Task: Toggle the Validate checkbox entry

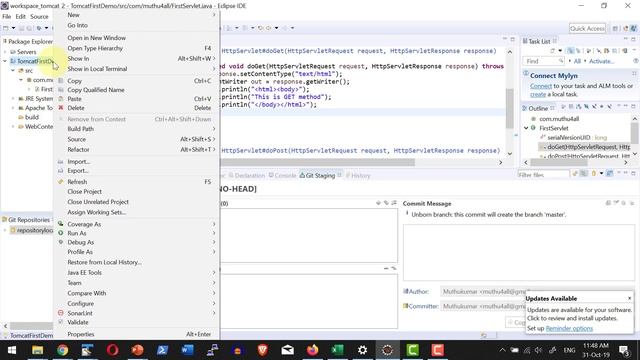Action: pyautogui.click(x=61, y=322)
